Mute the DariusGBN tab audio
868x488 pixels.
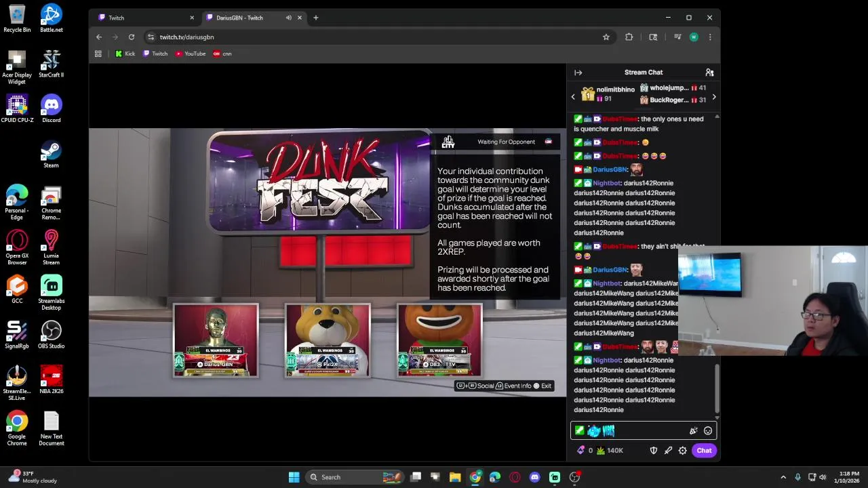pos(289,18)
